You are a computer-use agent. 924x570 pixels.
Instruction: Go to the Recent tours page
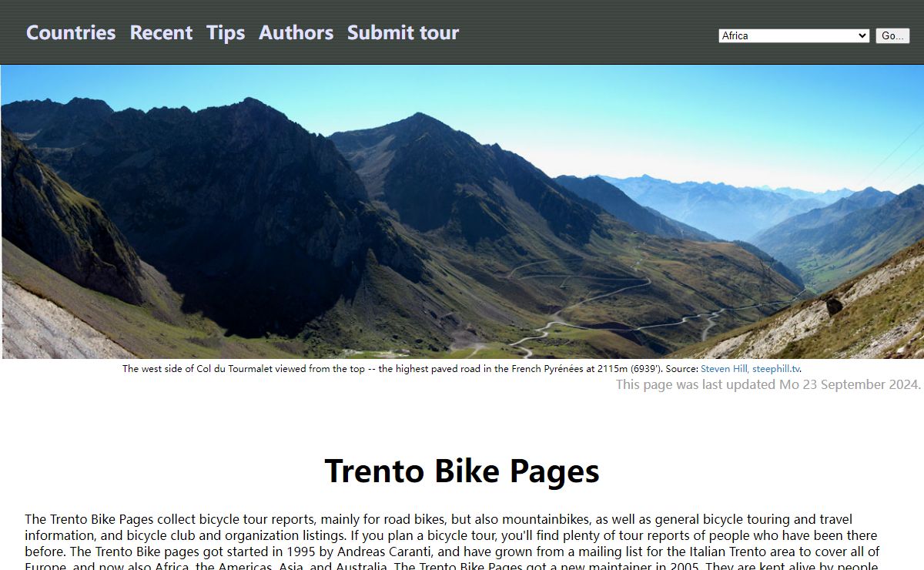(x=161, y=32)
